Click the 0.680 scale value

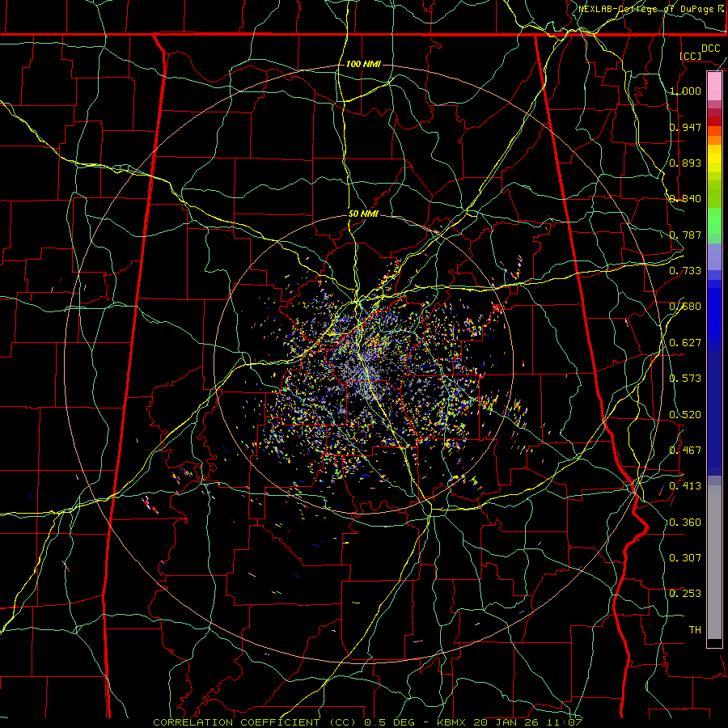pyautogui.click(x=685, y=307)
